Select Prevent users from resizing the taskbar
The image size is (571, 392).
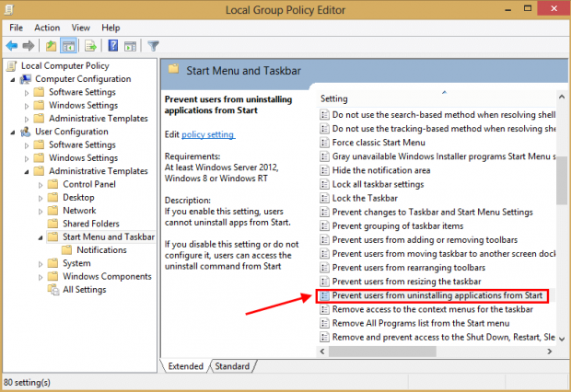406,282
